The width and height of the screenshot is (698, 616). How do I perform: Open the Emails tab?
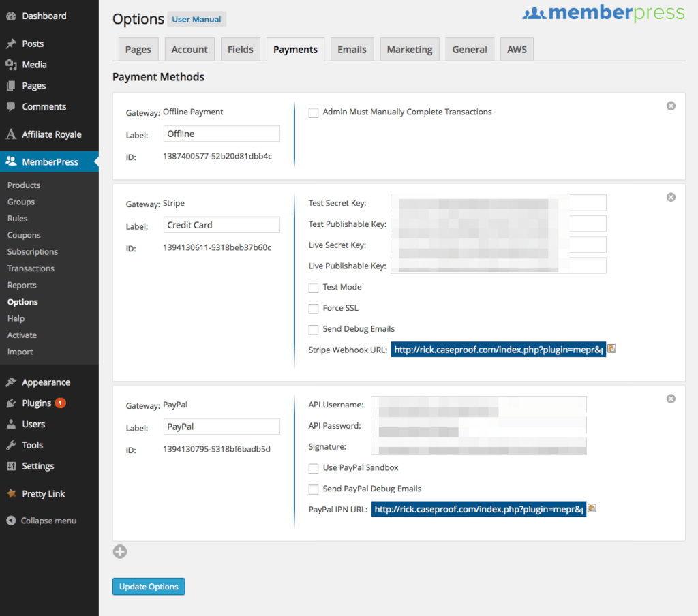point(352,50)
